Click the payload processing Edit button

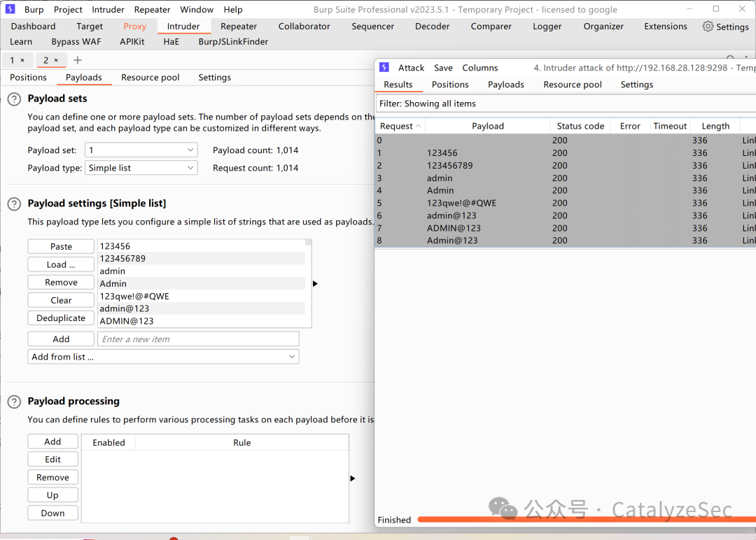(x=52, y=460)
